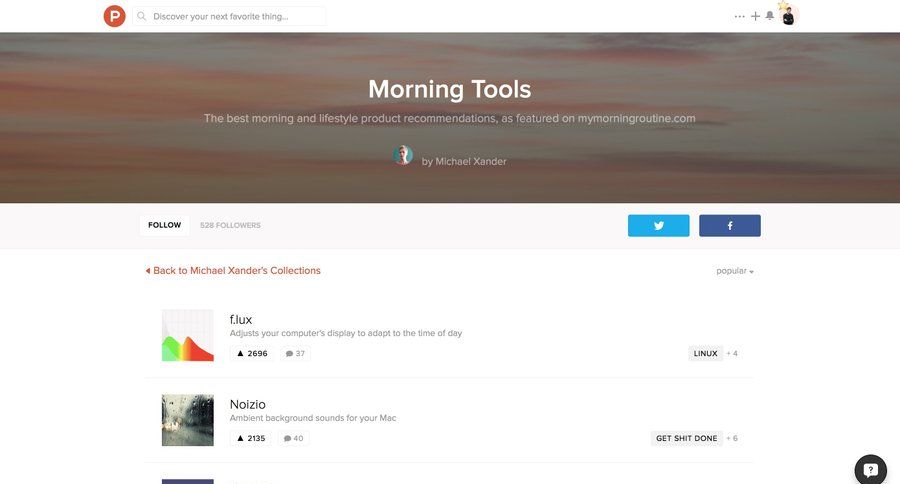
Task: Open the 'by Michael Xander' author link
Action: click(x=464, y=161)
